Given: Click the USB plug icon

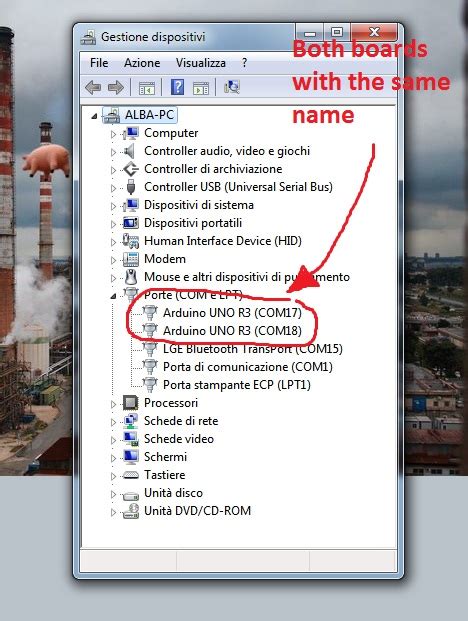Looking at the screenshot, I should 131,187.
